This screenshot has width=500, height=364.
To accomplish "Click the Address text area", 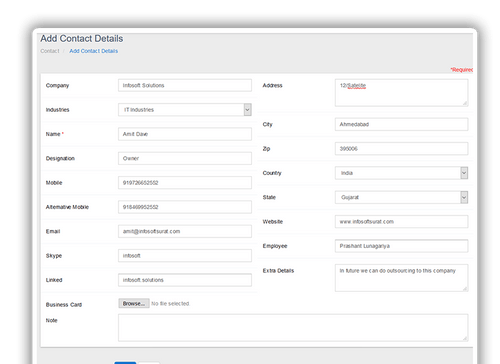I will coord(401,93).
